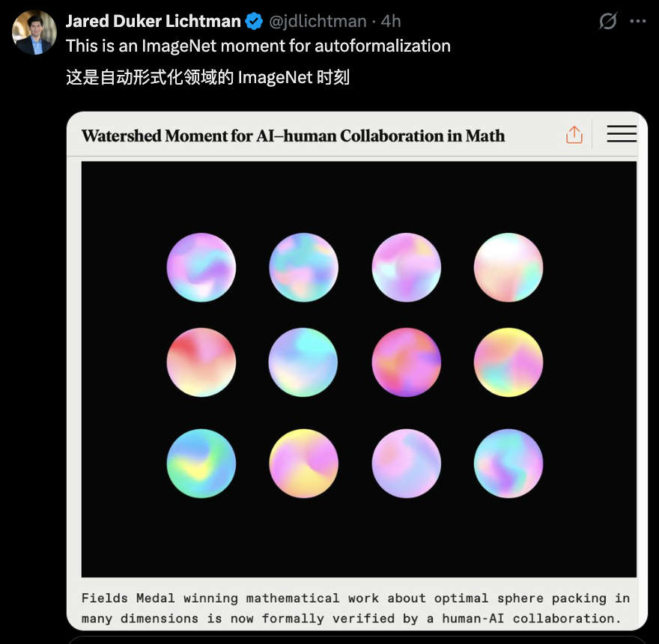The width and height of the screenshot is (659, 644).
Task: Click the magenta-orange sphere in the middle row
Action: [407, 362]
